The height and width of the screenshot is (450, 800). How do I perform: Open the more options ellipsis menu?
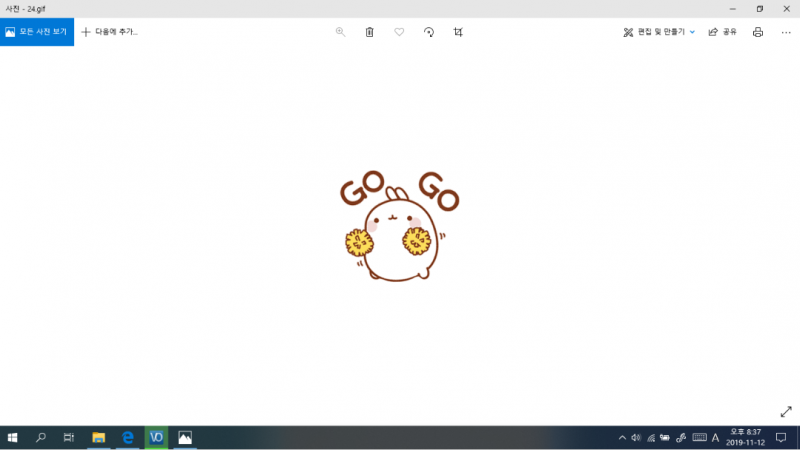click(x=784, y=32)
